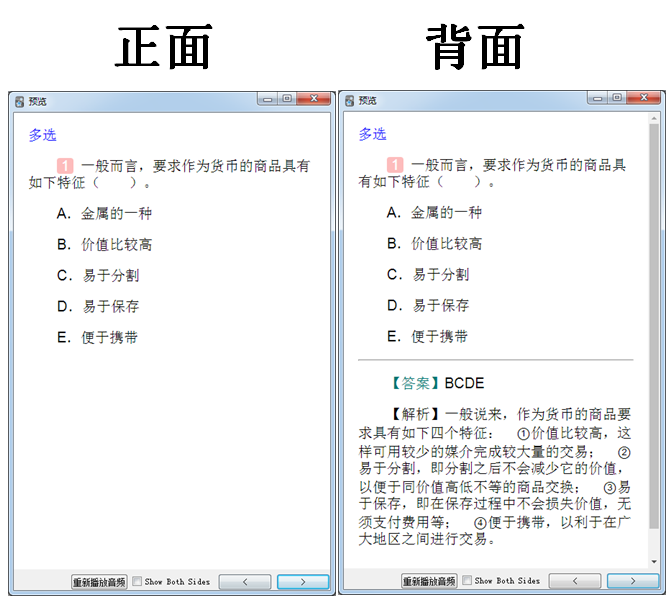Minimize the left preview window
The width and height of the screenshot is (672, 596).
click(267, 99)
